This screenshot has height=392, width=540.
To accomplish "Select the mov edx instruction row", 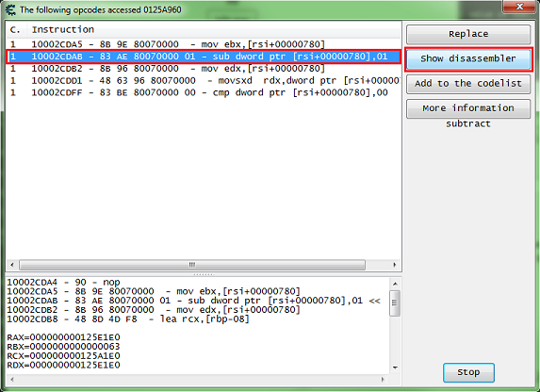I will pyautogui.click(x=204, y=68).
